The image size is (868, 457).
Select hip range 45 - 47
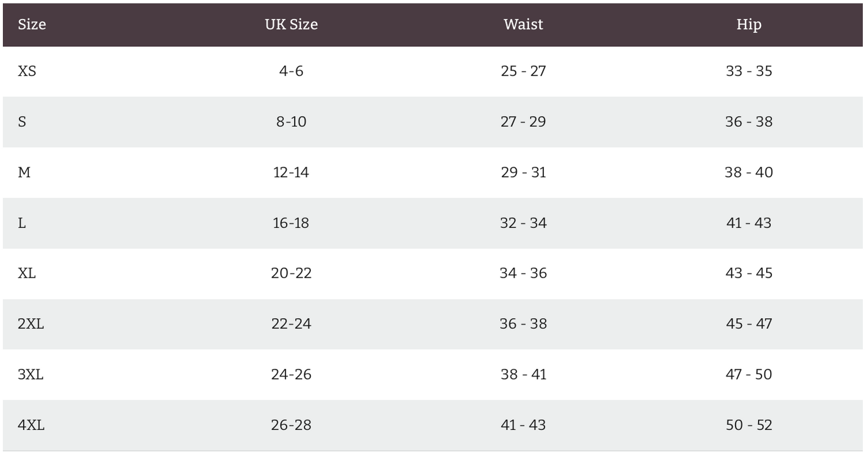point(749,324)
